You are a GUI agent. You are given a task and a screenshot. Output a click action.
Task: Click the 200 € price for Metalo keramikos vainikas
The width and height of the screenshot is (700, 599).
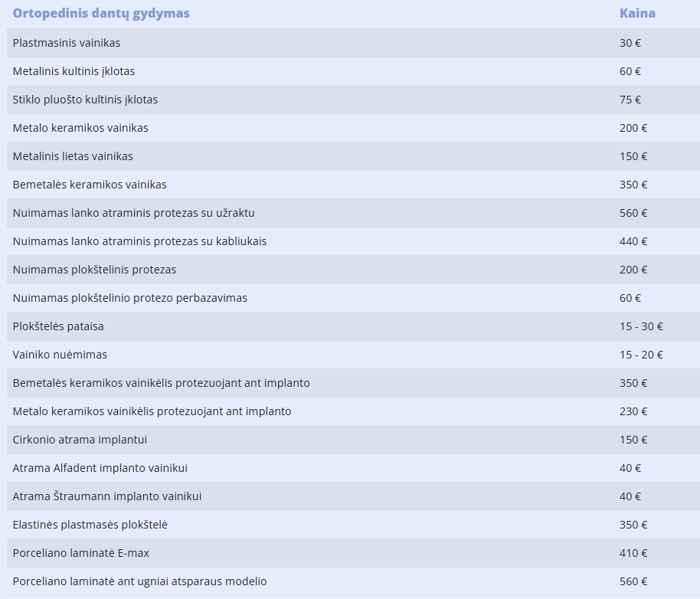pos(633,128)
